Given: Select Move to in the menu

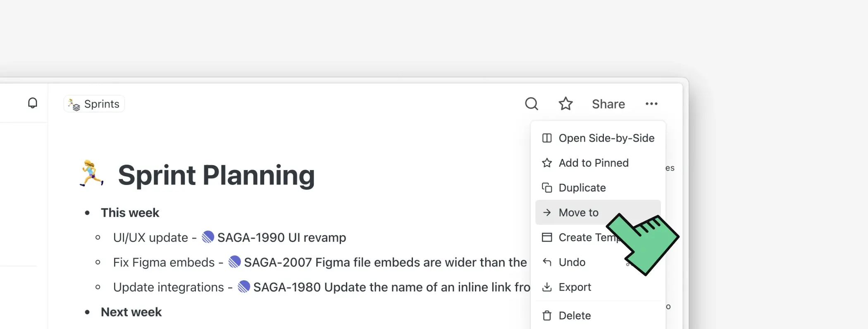Looking at the screenshot, I should point(578,212).
